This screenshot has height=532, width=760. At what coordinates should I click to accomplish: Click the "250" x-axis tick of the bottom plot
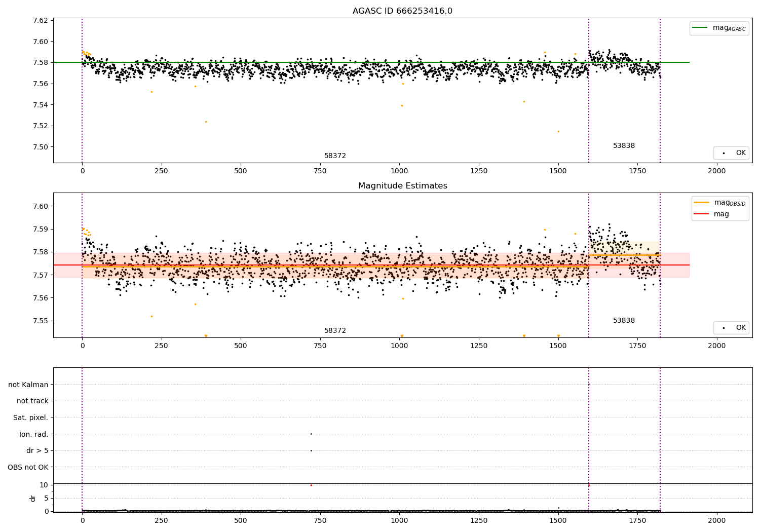[x=162, y=520]
